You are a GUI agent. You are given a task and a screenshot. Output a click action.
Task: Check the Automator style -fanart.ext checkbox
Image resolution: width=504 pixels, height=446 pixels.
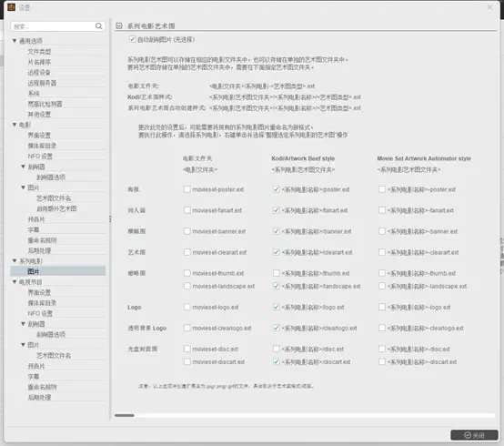[x=382, y=210]
